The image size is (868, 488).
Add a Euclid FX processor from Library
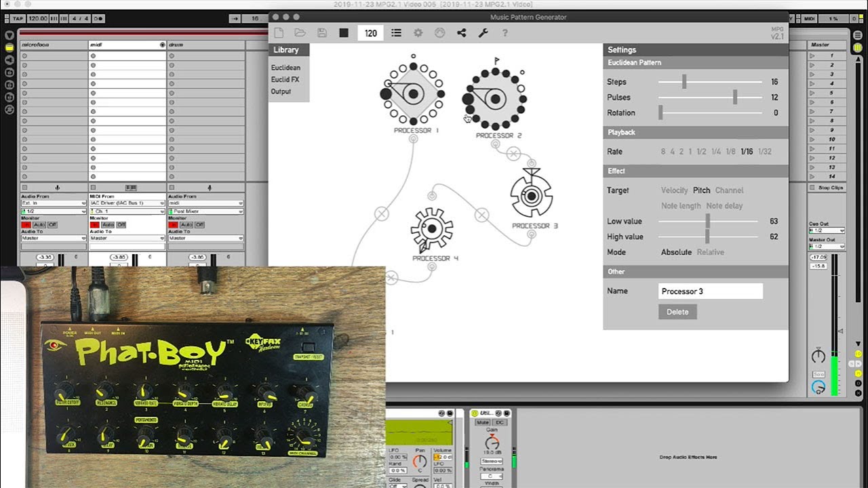coord(285,79)
